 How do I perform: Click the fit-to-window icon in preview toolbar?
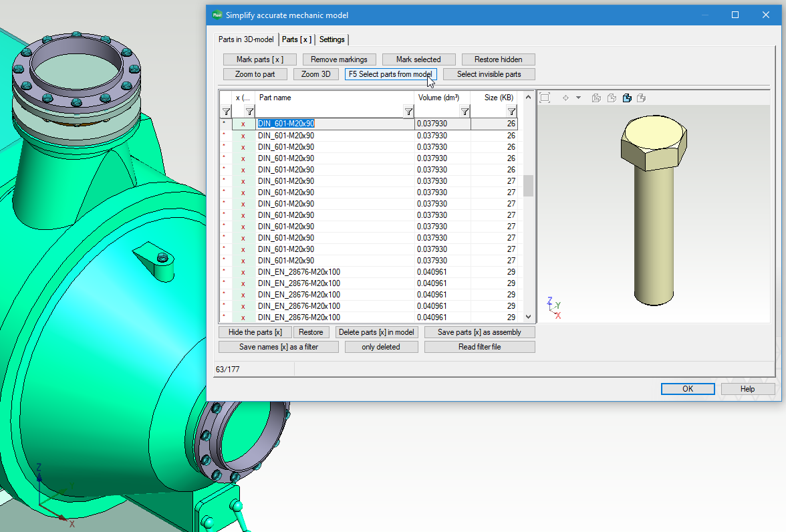(x=545, y=98)
